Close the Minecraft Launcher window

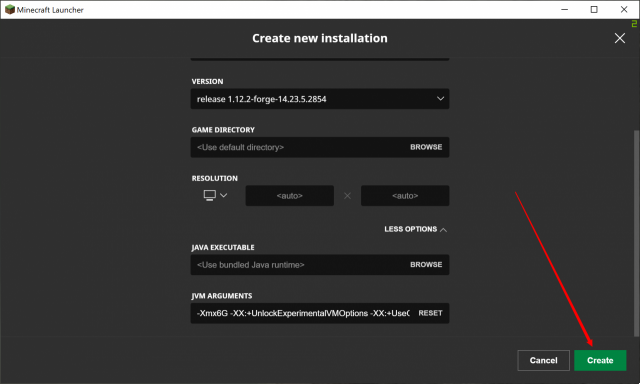click(624, 9)
